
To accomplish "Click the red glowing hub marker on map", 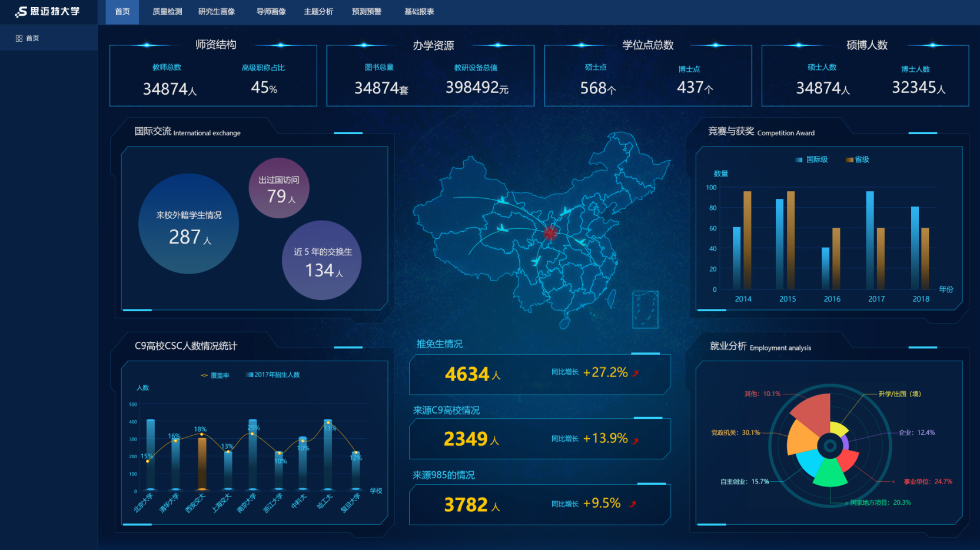I will pyautogui.click(x=550, y=233).
